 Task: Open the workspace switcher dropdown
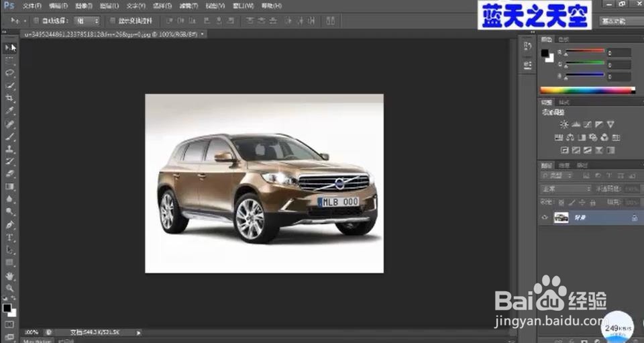[621, 21]
